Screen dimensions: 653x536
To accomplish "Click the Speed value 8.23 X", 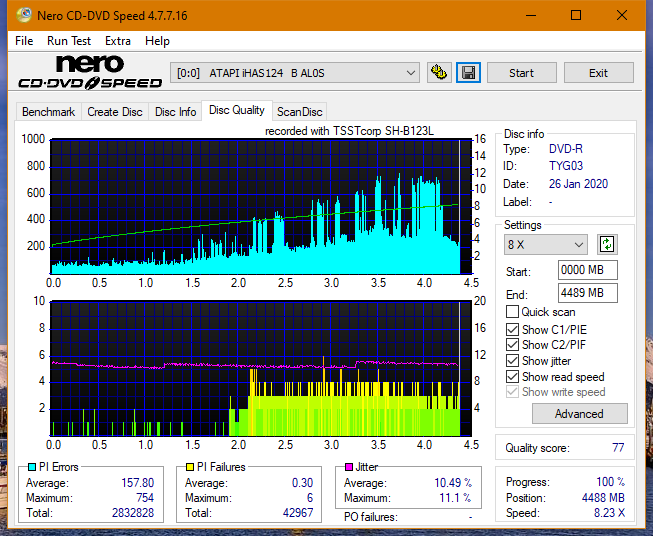I will (609, 513).
